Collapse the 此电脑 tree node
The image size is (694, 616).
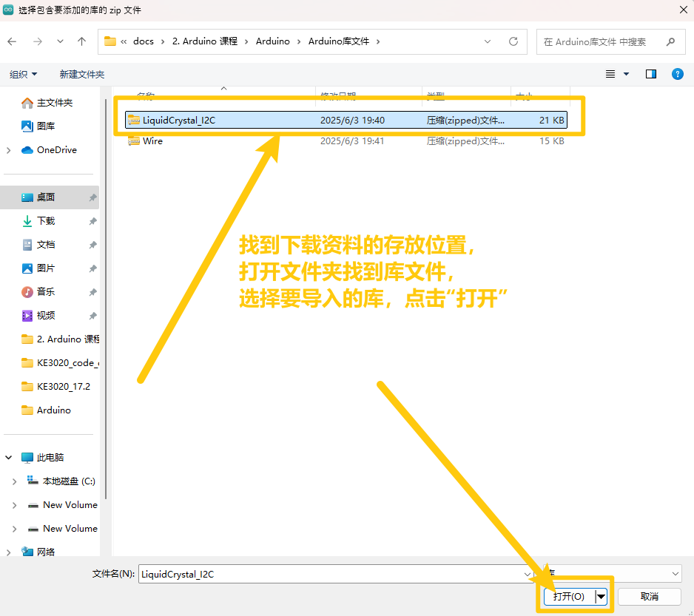tap(8, 458)
